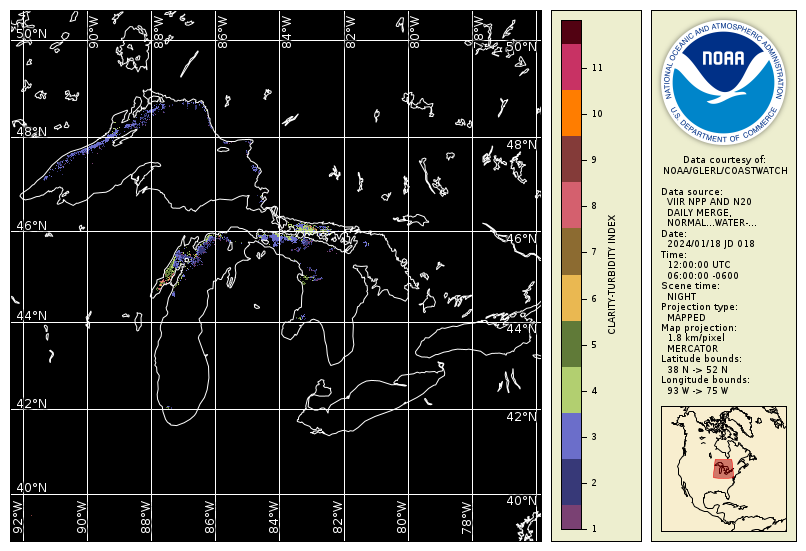Choose the dark green swatch at index 5
Image resolution: width=806 pixels, height=551 pixels.
(x=571, y=344)
